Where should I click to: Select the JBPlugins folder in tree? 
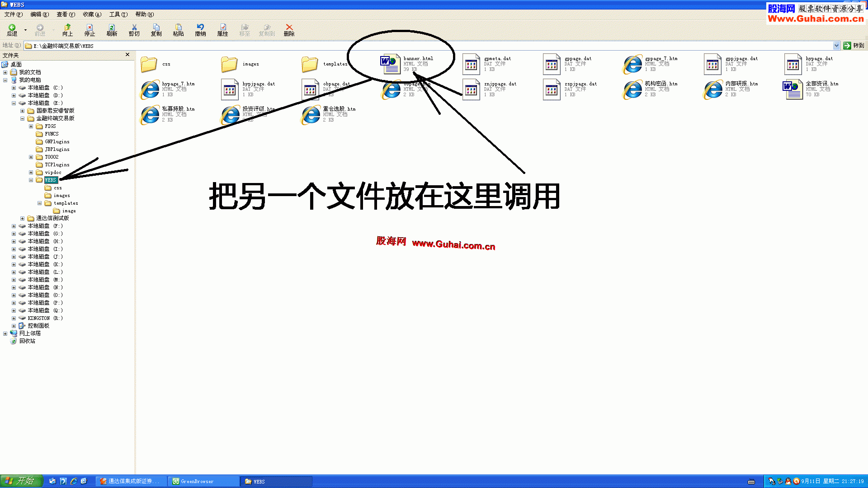coord(57,149)
